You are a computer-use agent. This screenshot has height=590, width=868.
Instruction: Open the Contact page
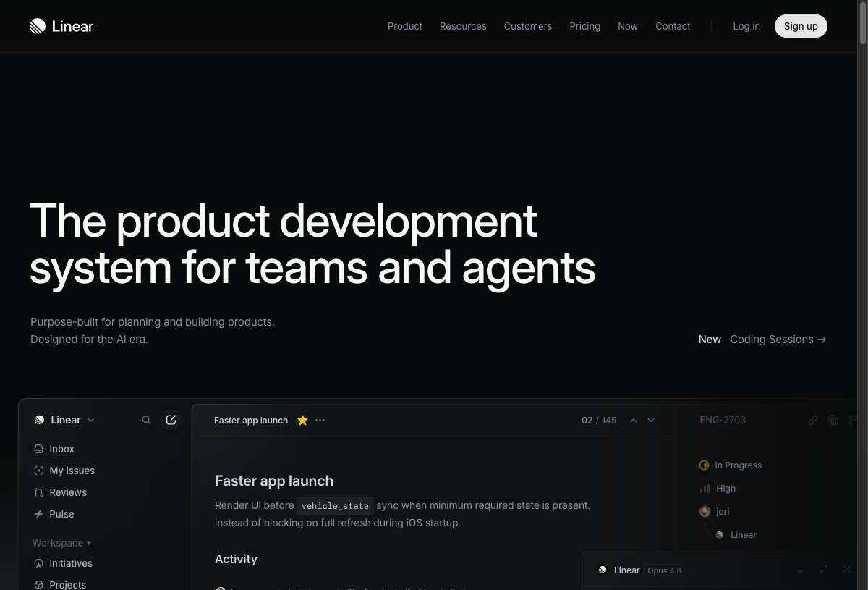pyautogui.click(x=673, y=26)
